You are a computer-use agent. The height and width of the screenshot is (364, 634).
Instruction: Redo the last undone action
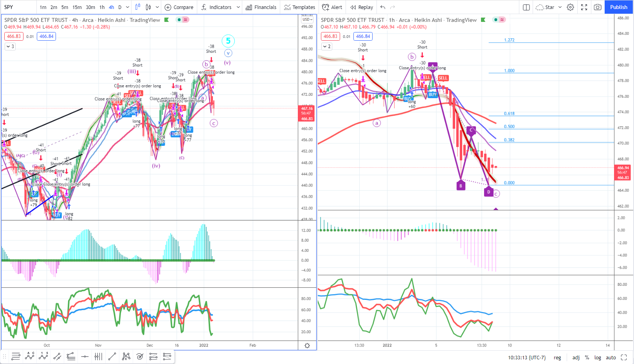click(393, 7)
